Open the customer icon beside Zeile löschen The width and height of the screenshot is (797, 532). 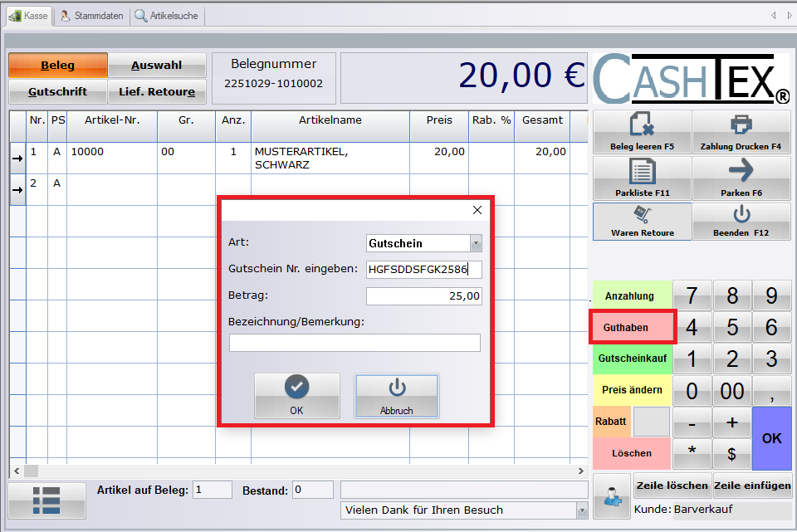pyautogui.click(x=612, y=495)
